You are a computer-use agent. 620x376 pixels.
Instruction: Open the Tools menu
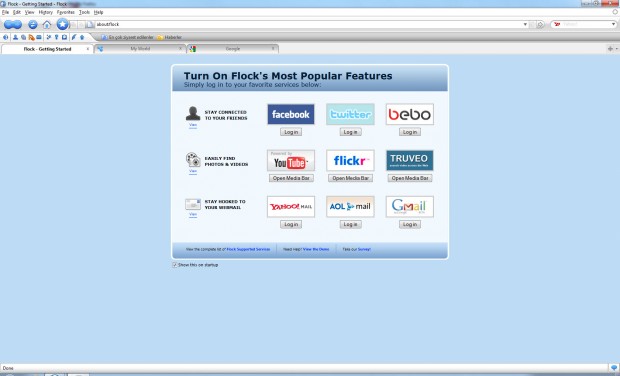click(x=84, y=12)
